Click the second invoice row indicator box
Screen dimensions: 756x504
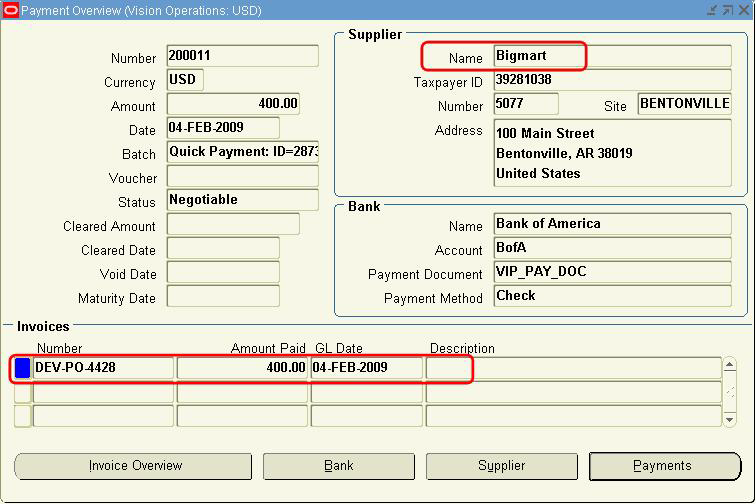23,392
